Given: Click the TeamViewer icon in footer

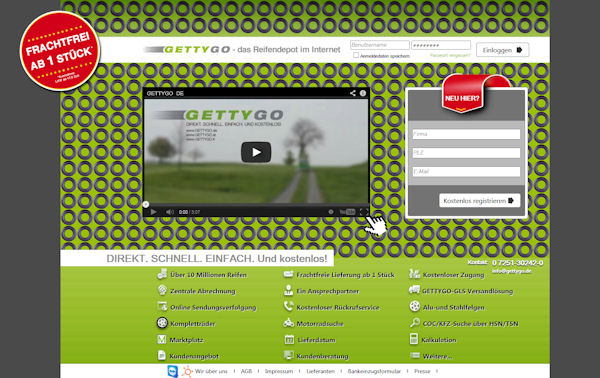Looking at the screenshot, I should pos(173,371).
